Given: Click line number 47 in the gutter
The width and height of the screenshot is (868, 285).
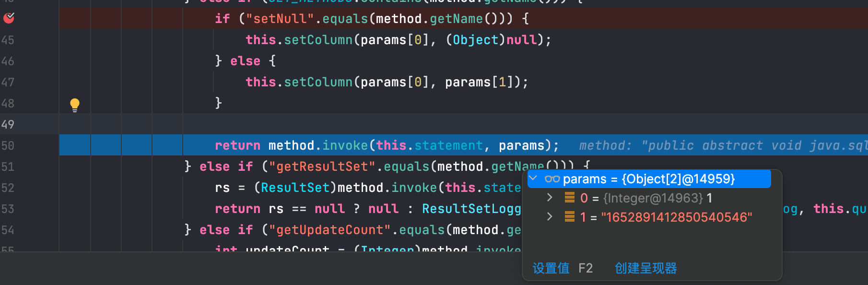Looking at the screenshot, I should [8, 82].
